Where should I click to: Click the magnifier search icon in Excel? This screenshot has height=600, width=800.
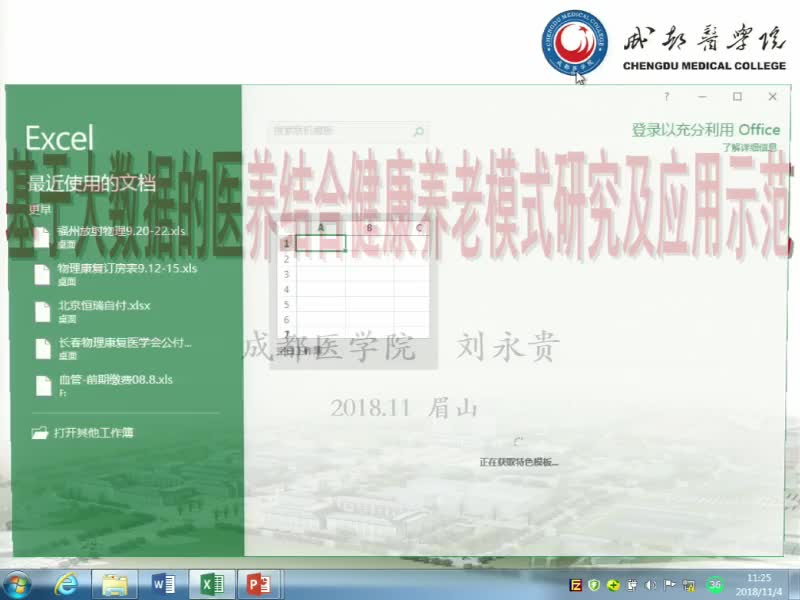pyautogui.click(x=418, y=132)
